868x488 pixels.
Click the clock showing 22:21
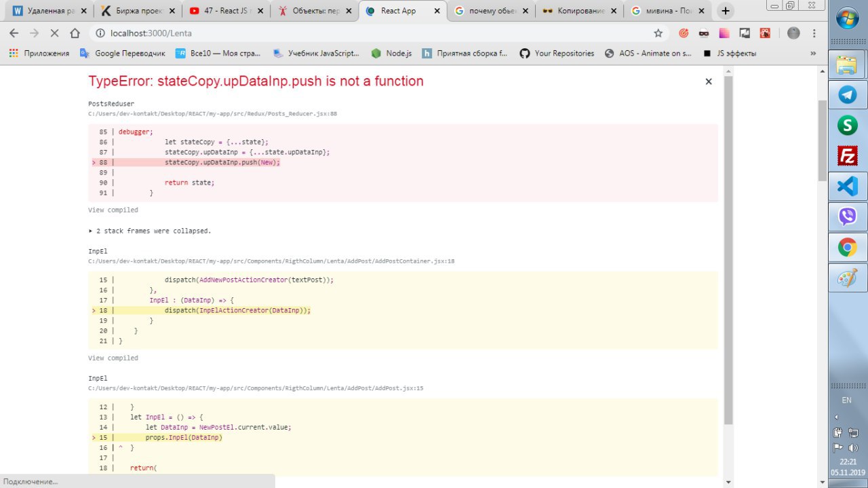(x=848, y=462)
